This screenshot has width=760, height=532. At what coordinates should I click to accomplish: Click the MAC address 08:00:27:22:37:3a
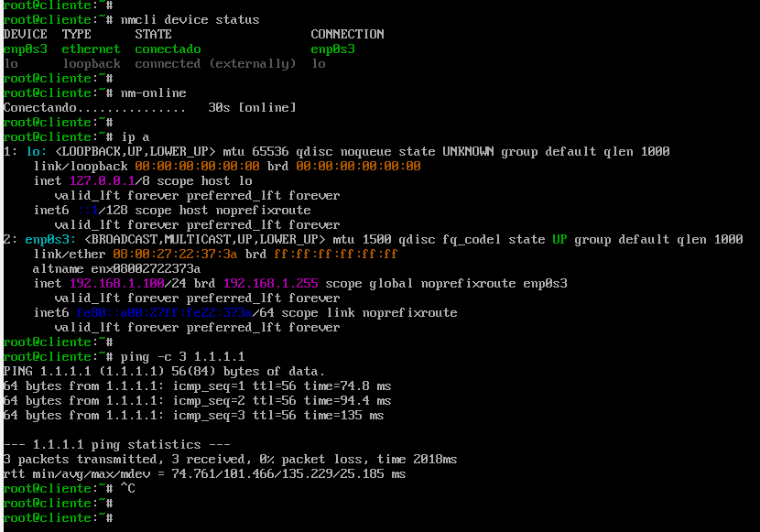point(176,254)
